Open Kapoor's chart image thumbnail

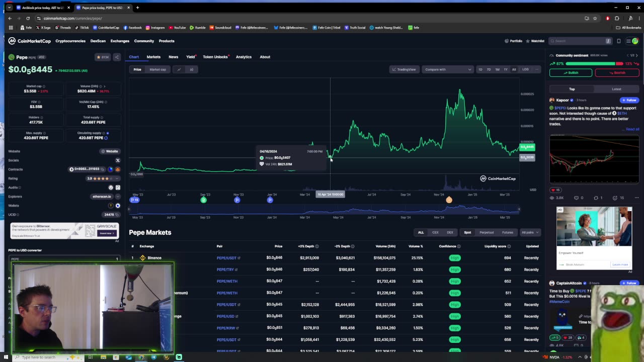pos(594,159)
